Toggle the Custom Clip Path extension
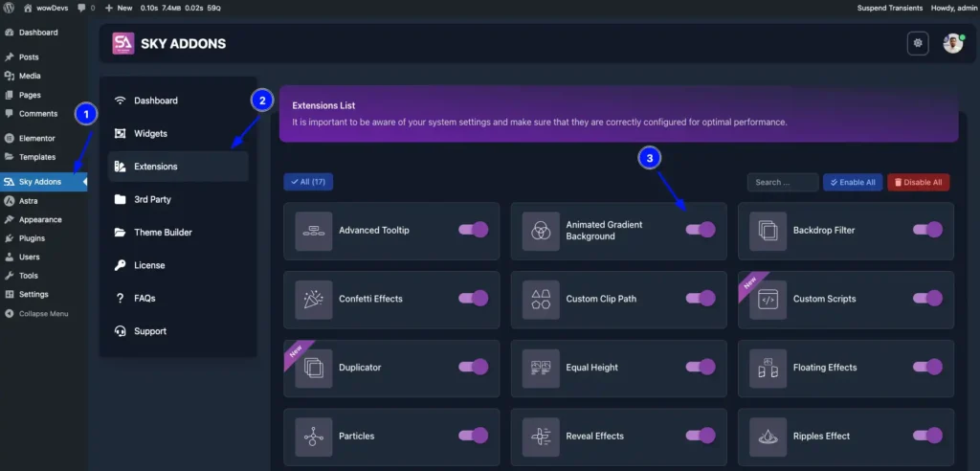This screenshot has width=980, height=471. pyautogui.click(x=700, y=299)
